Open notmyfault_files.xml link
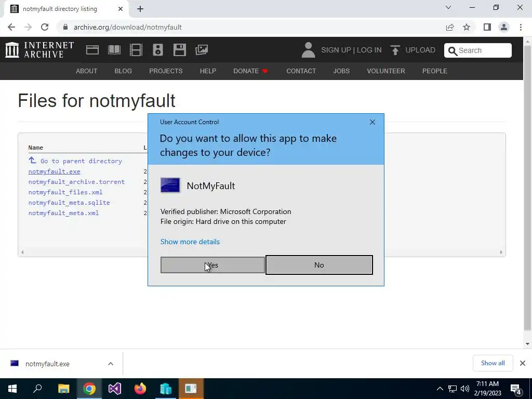 click(65, 192)
